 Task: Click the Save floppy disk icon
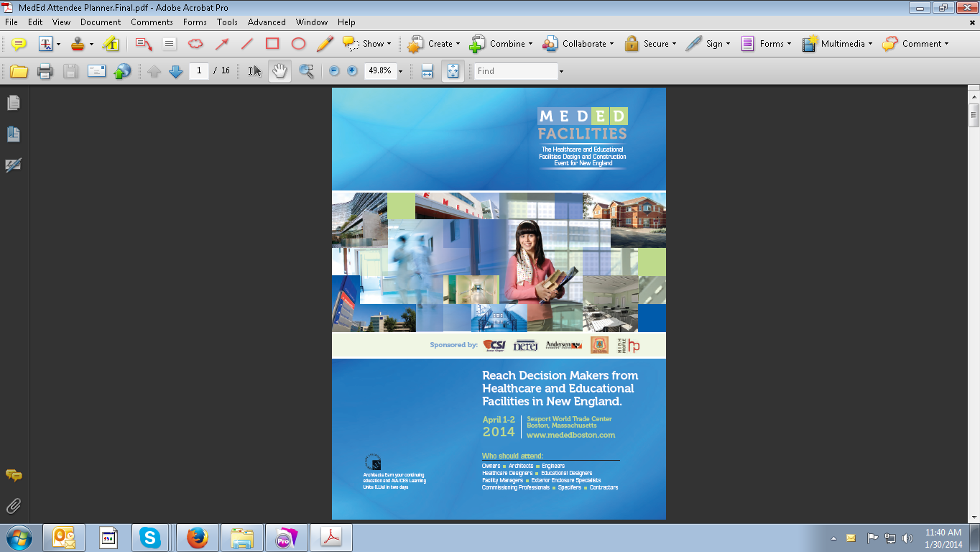tap(70, 71)
